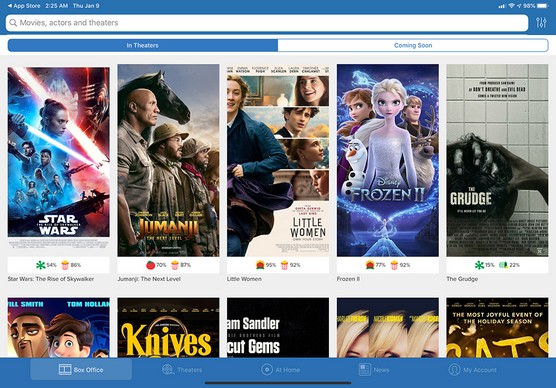Tap the 54% Tomatometer score
Image resolution: width=556 pixels, height=388 pixels.
tap(51, 265)
